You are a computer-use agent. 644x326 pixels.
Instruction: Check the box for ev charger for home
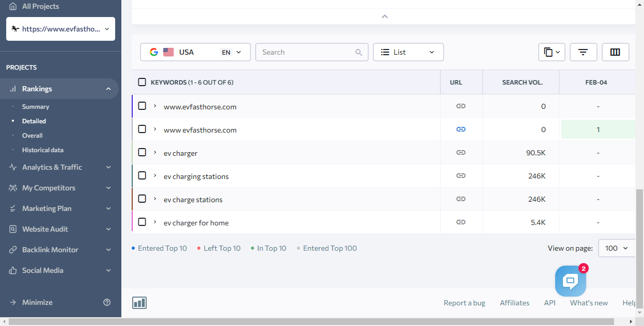point(142,222)
